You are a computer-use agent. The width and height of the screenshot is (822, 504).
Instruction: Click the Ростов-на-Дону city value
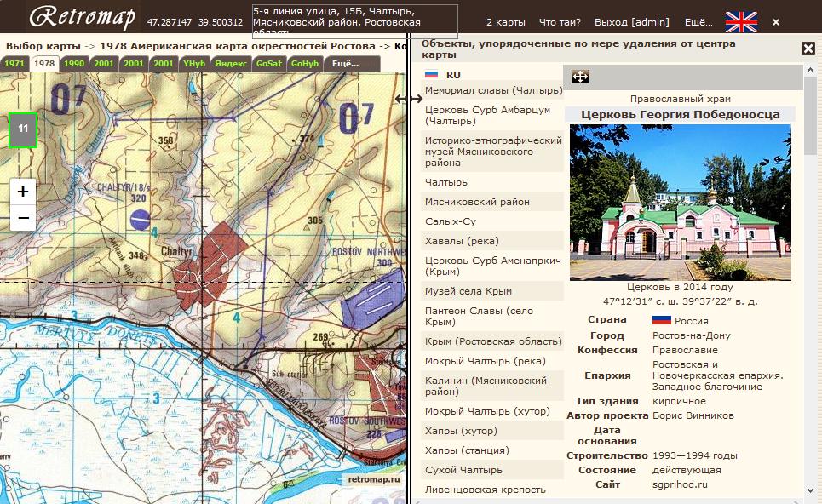coord(692,335)
